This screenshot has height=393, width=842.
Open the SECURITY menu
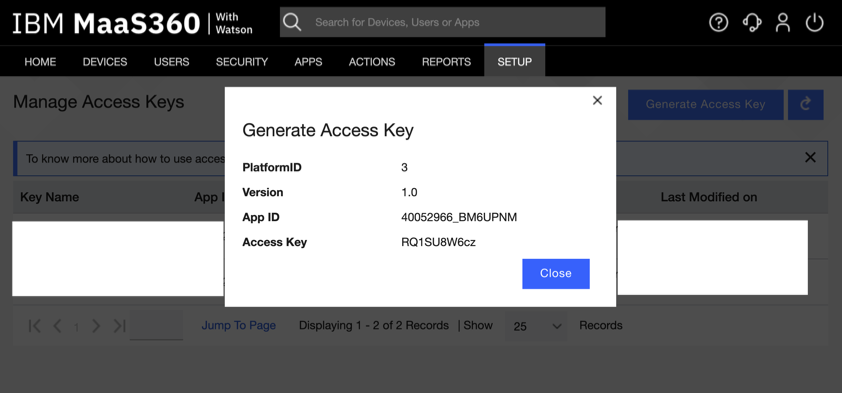(x=242, y=62)
